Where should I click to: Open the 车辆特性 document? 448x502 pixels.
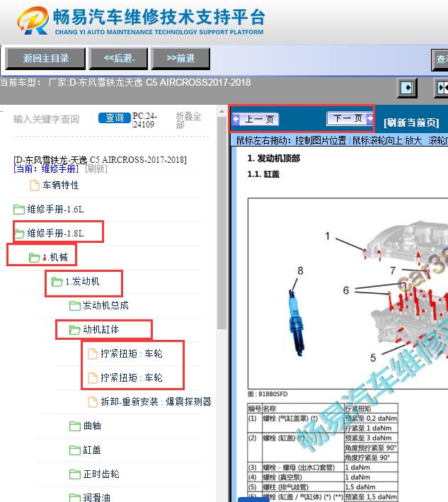pos(60,185)
